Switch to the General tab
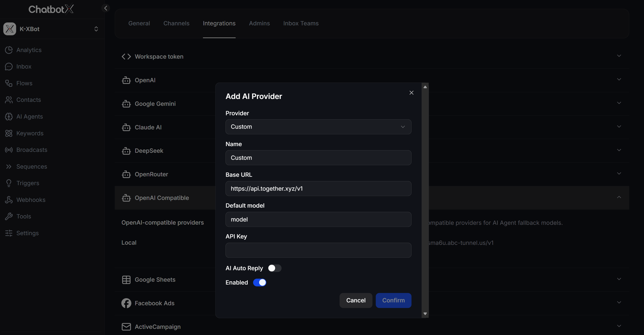 coord(139,23)
